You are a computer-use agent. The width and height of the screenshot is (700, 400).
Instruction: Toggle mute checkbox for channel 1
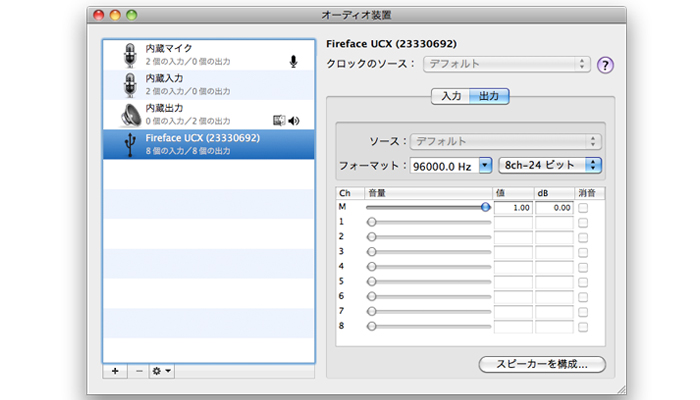pyautogui.click(x=583, y=223)
